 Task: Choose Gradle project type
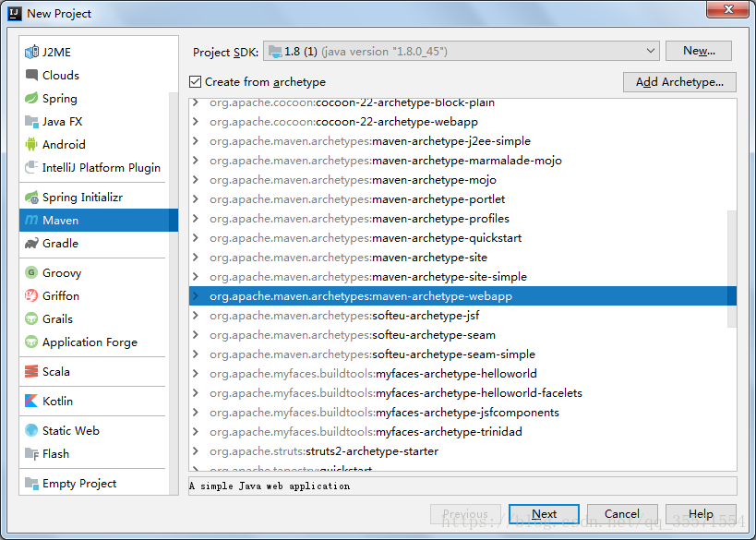(x=94, y=243)
